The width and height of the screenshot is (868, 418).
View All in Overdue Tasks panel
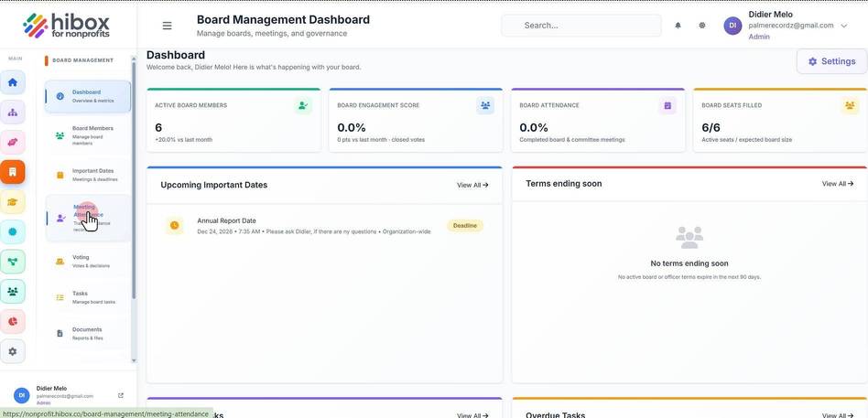coord(838,415)
